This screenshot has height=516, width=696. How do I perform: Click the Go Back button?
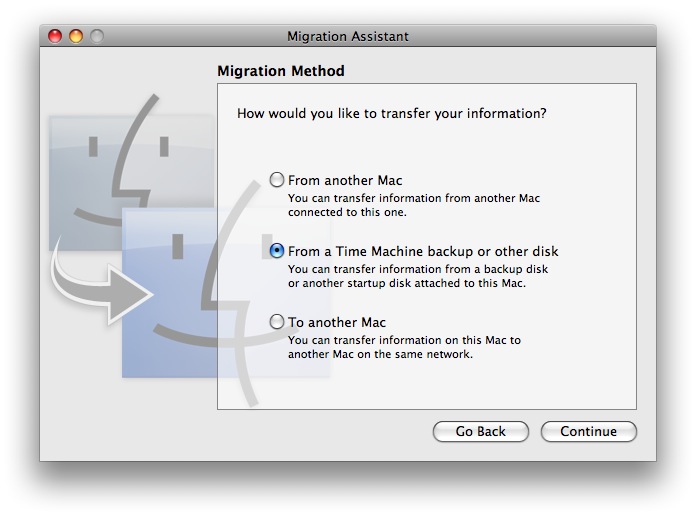[481, 431]
